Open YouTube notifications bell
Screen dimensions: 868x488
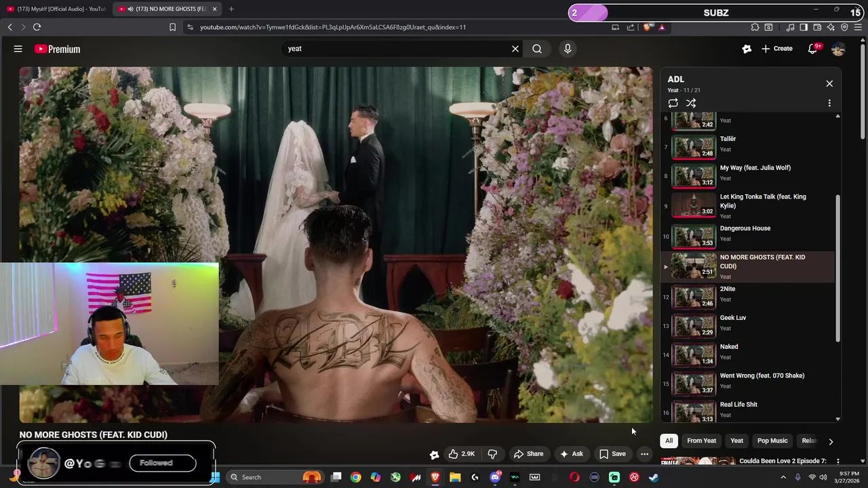pyautogui.click(x=812, y=49)
